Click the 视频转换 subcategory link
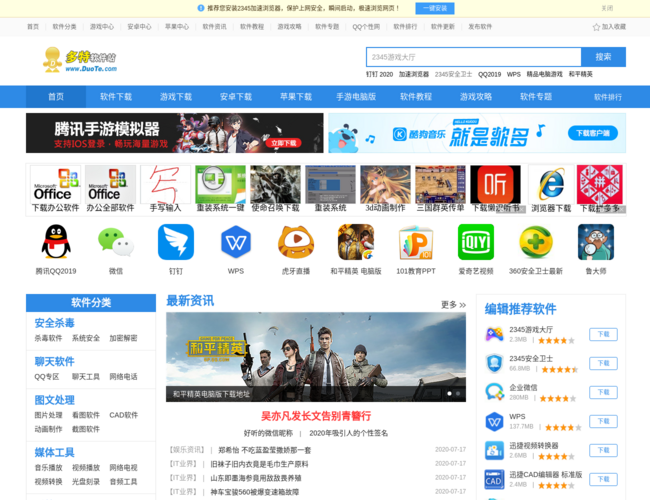Viewport: 650px width, 500px height. click(x=48, y=481)
